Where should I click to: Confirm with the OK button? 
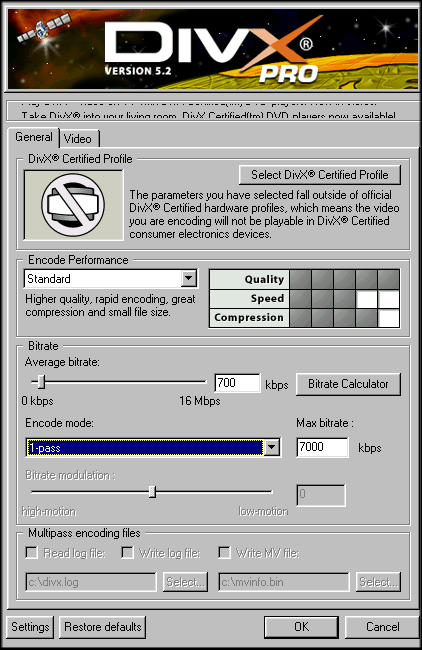click(301, 627)
